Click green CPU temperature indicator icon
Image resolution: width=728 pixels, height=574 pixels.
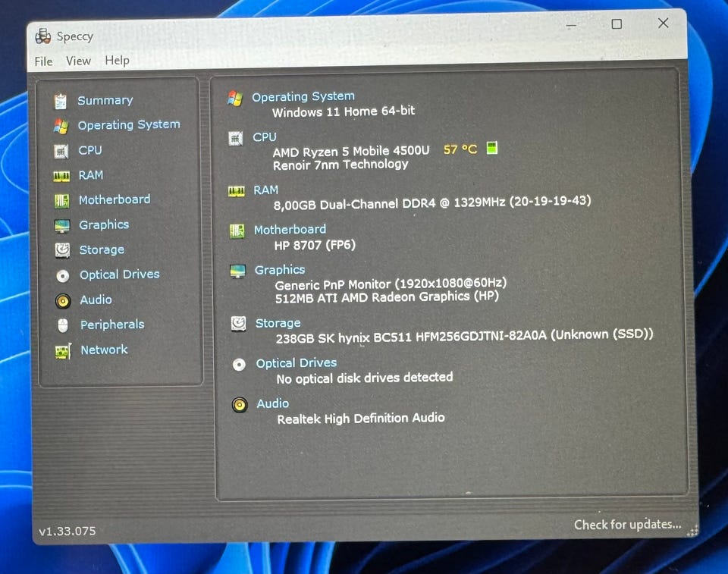pyautogui.click(x=491, y=148)
